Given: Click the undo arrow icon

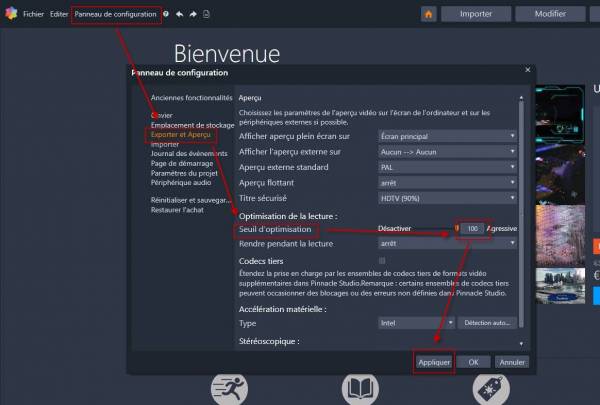Looking at the screenshot, I should coord(179,15).
